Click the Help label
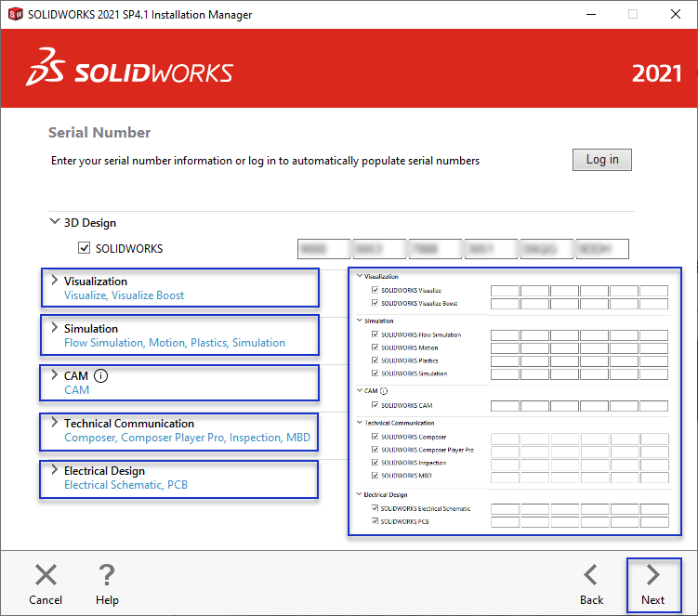Screen dimensions: 698x616 [x=107, y=600]
